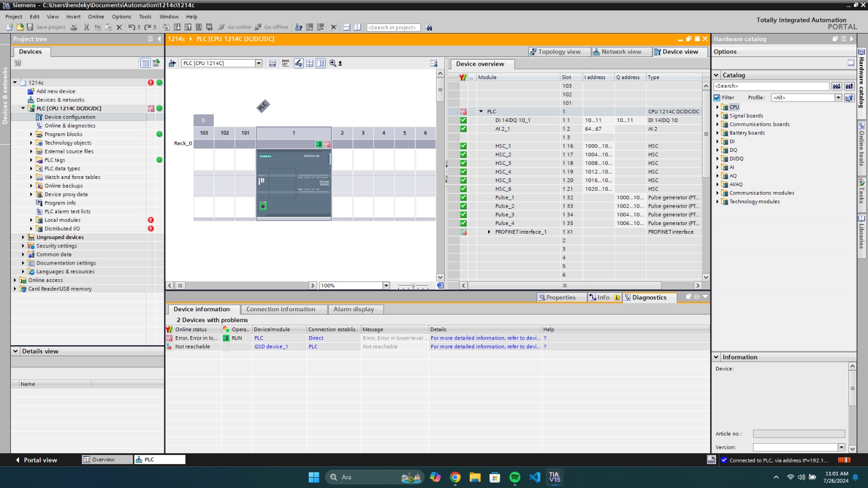868x488 pixels.
Task: Open File Explorer from the taskbar
Action: pyautogui.click(x=475, y=477)
